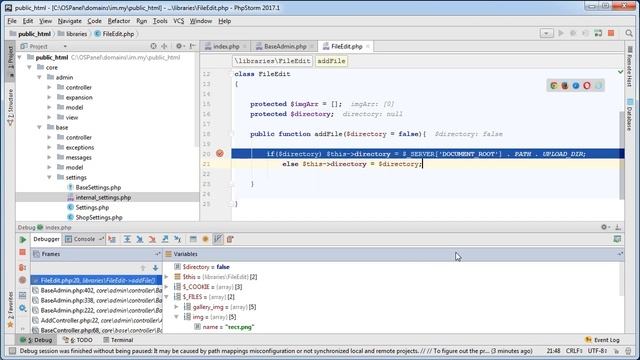This screenshot has height=360, width=640.
Task: Open the Navigate menu
Action: click(x=69, y=21)
